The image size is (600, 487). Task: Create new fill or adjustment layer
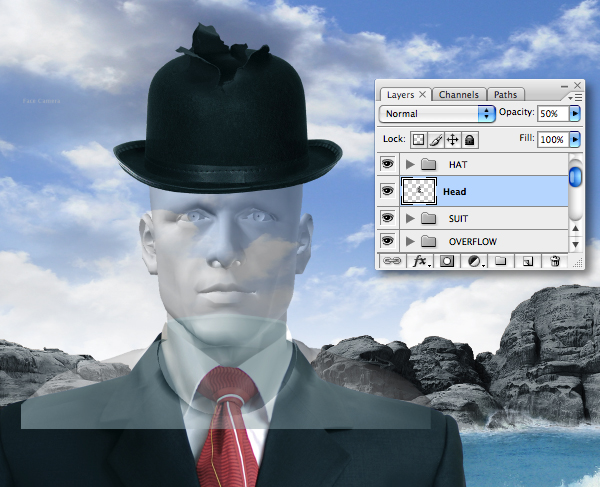(x=475, y=261)
